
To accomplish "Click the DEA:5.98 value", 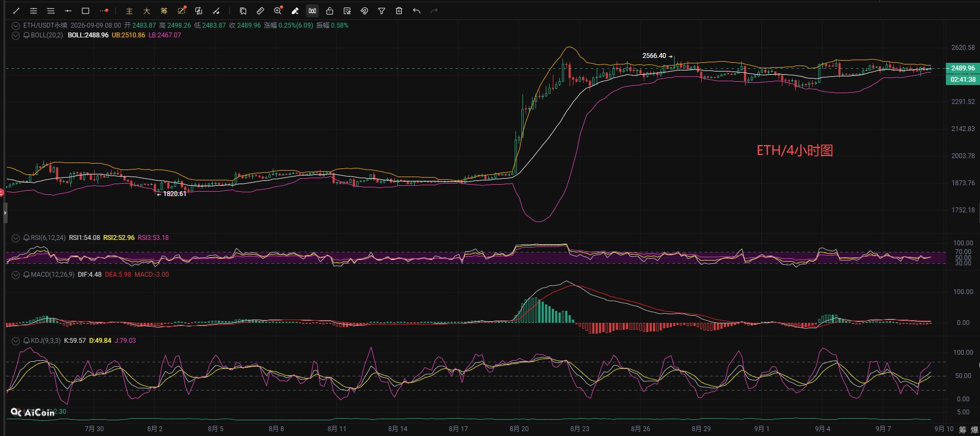I will [117, 275].
